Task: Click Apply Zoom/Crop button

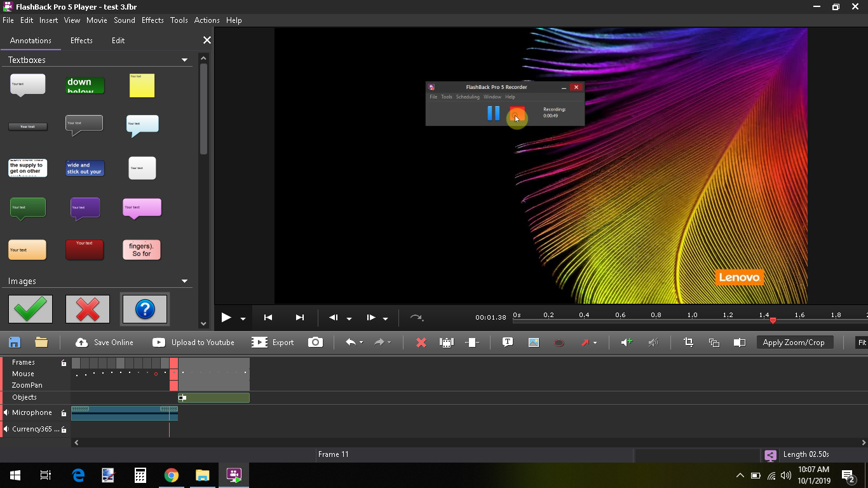Action: click(x=794, y=342)
